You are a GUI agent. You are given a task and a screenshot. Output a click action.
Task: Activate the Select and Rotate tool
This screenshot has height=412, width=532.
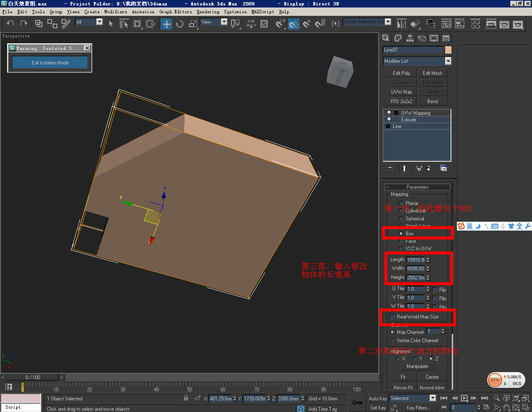coord(180,24)
